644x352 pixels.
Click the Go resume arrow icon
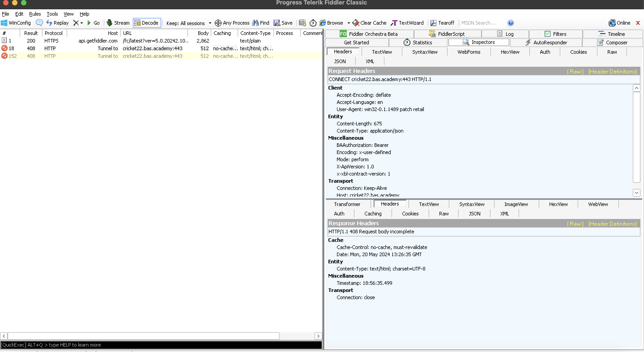click(89, 23)
